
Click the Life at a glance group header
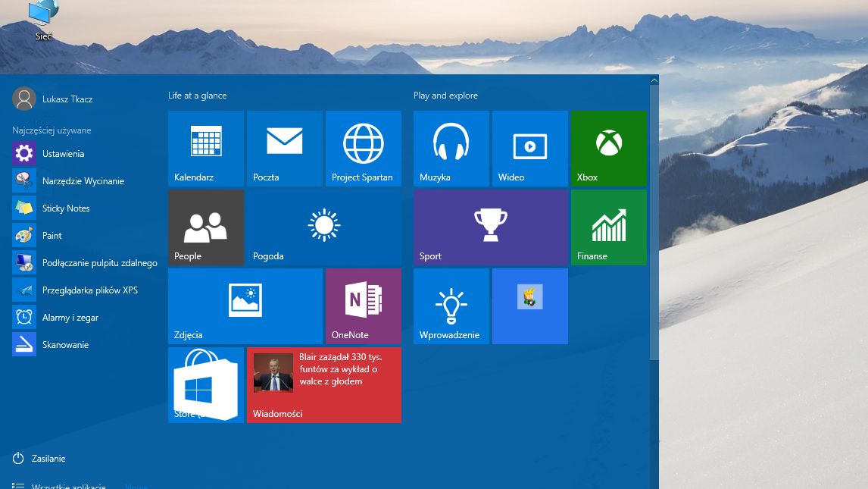point(197,96)
